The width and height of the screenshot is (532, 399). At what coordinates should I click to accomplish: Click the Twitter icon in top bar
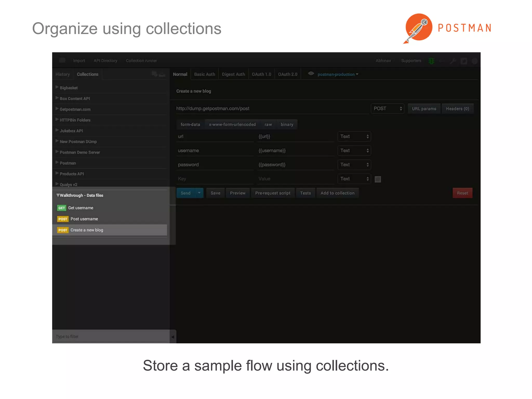point(464,61)
